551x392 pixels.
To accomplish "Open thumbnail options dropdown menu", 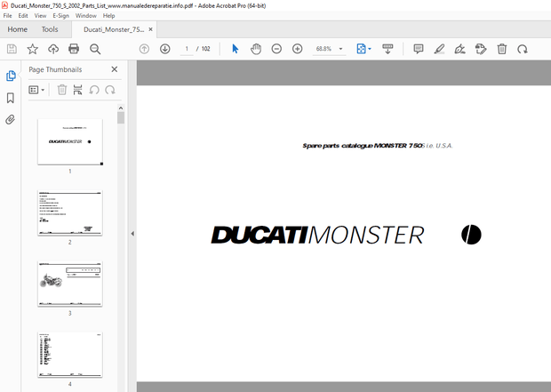I will 37,90.
